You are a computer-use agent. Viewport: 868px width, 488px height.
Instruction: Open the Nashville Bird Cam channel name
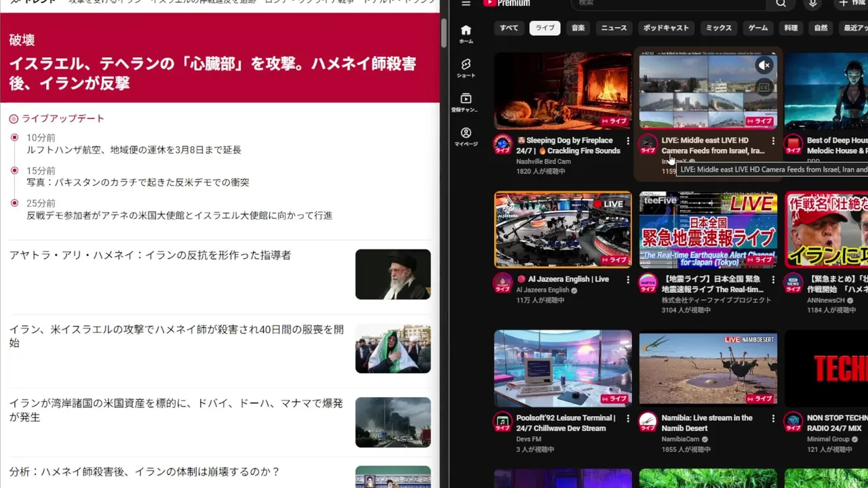[x=543, y=161]
